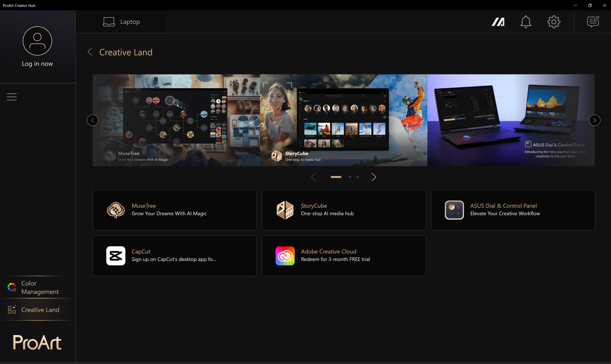This screenshot has width=611, height=364.
Task: Open the MyASUS slash logo icon
Action: point(498,22)
